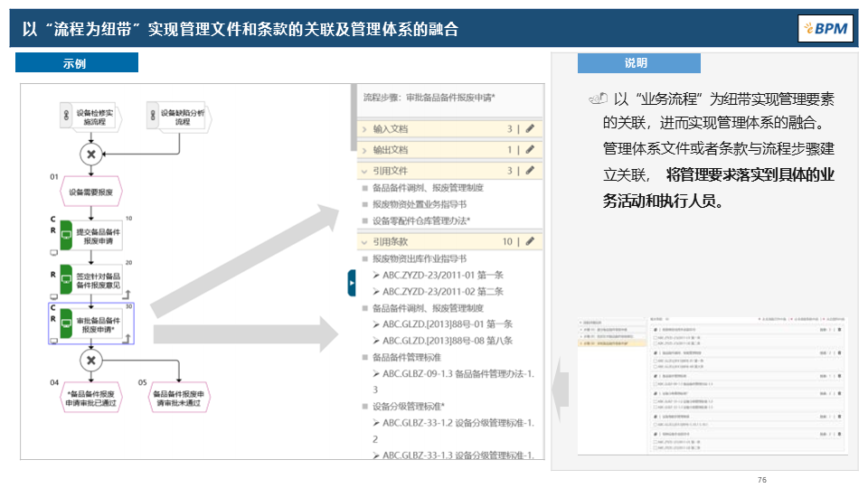Click 设备零配件仓库管理办法* list item
Screen dimensions: 868x488
tap(421, 221)
